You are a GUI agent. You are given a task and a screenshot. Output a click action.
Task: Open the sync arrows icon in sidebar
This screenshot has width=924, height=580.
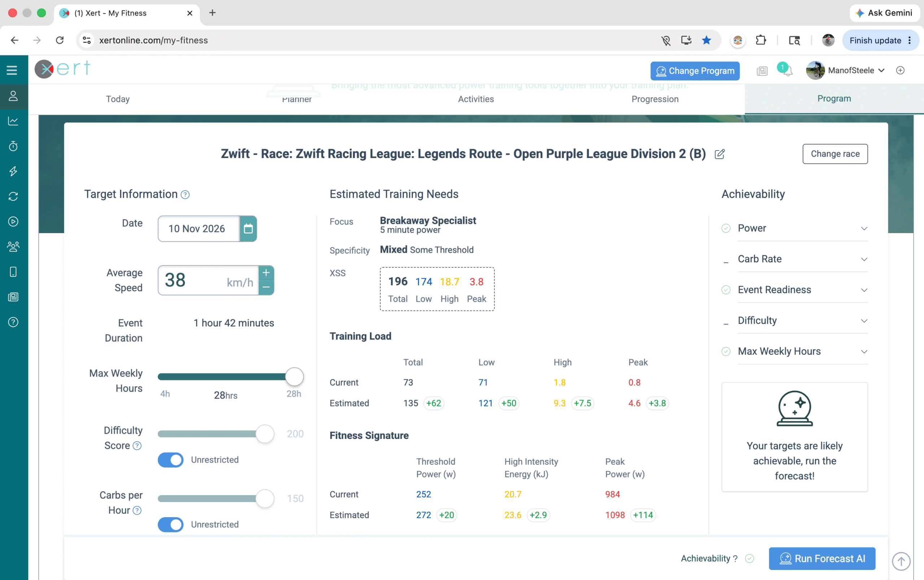13,196
